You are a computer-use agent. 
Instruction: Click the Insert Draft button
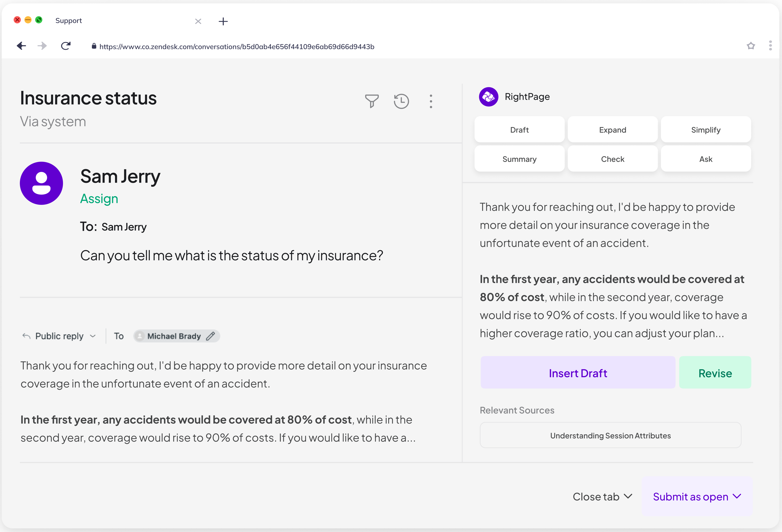pyautogui.click(x=578, y=373)
